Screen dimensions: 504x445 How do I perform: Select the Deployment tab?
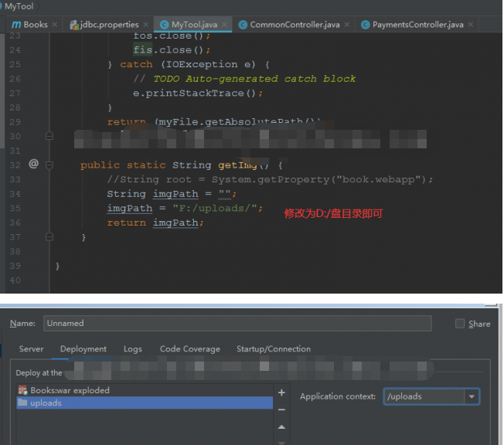tap(83, 349)
